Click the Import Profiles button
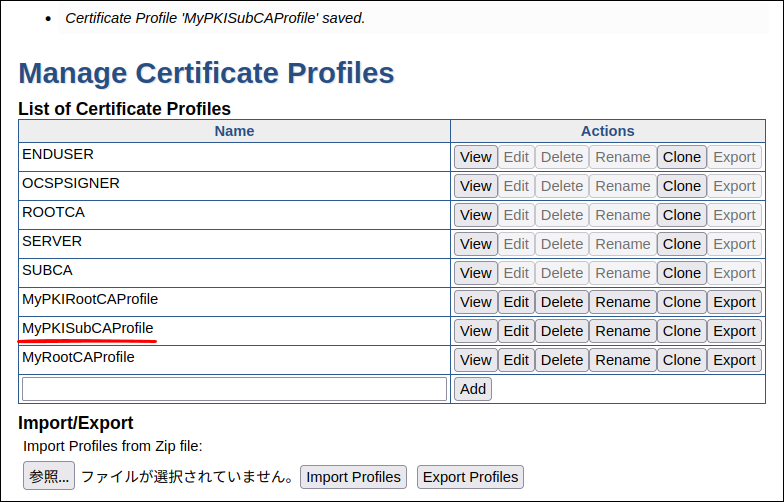 point(353,477)
